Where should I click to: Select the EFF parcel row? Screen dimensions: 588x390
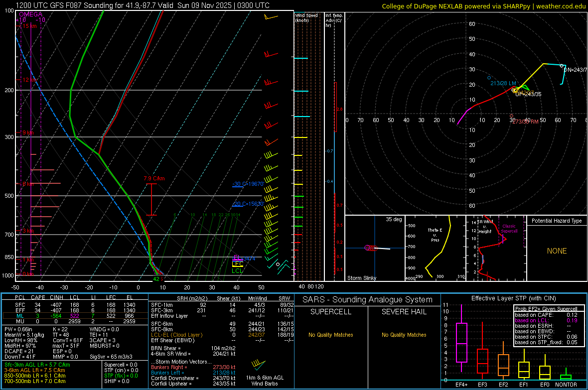[75, 310]
